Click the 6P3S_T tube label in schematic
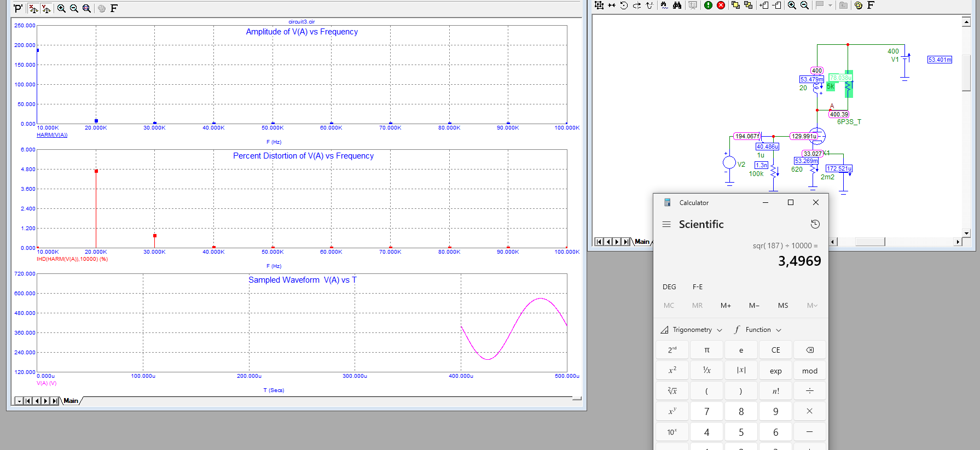The image size is (980, 450). tap(849, 122)
